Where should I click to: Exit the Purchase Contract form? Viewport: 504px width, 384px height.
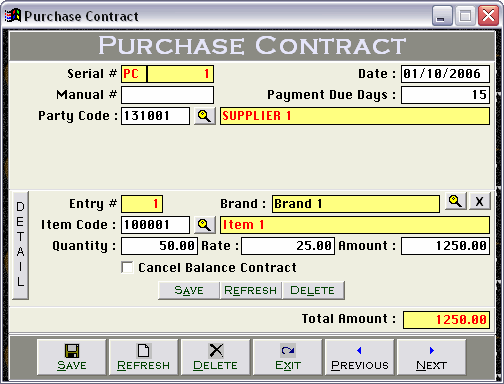[288, 357]
